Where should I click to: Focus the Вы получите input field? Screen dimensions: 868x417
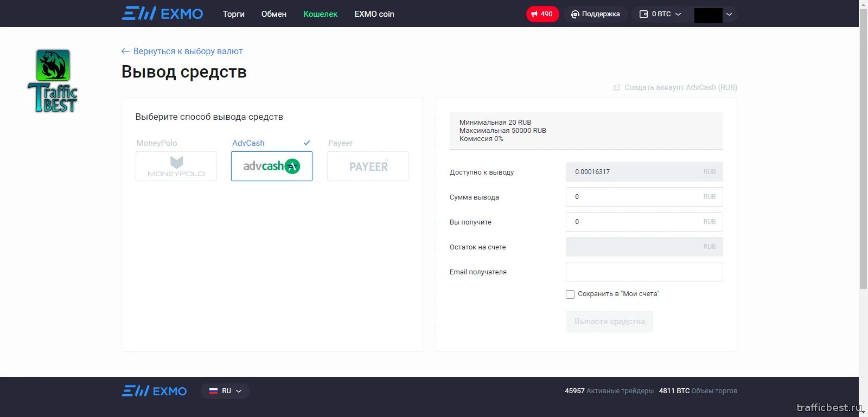click(644, 222)
